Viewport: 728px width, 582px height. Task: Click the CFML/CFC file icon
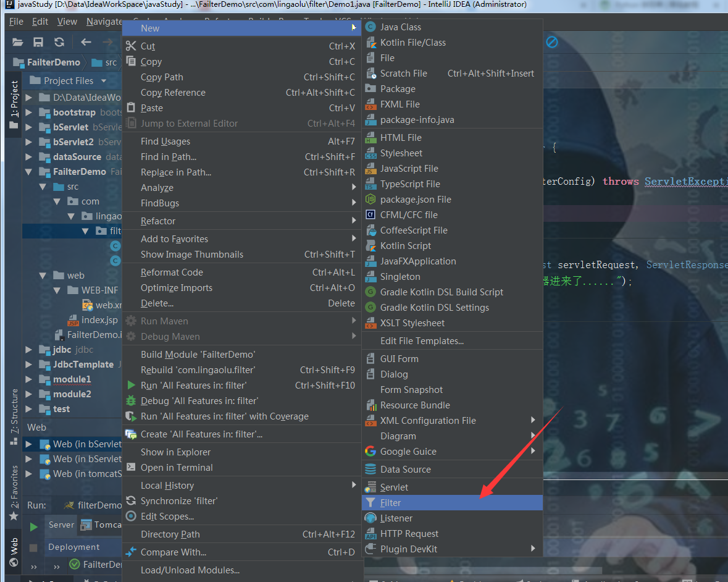point(370,214)
